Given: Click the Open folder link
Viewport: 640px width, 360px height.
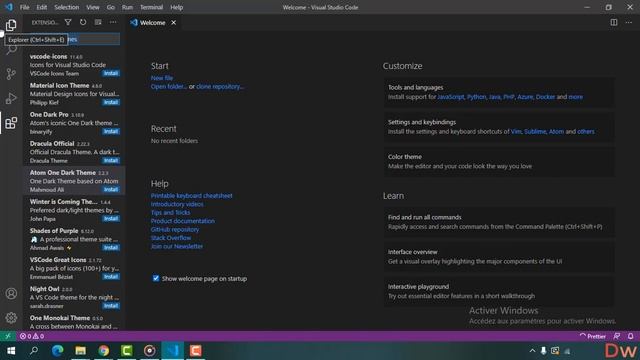Looking at the screenshot, I should coord(169,87).
